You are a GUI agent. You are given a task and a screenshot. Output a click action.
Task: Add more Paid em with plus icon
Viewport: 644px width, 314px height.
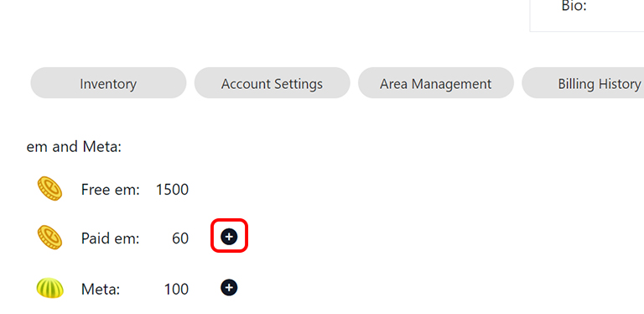[x=229, y=237]
